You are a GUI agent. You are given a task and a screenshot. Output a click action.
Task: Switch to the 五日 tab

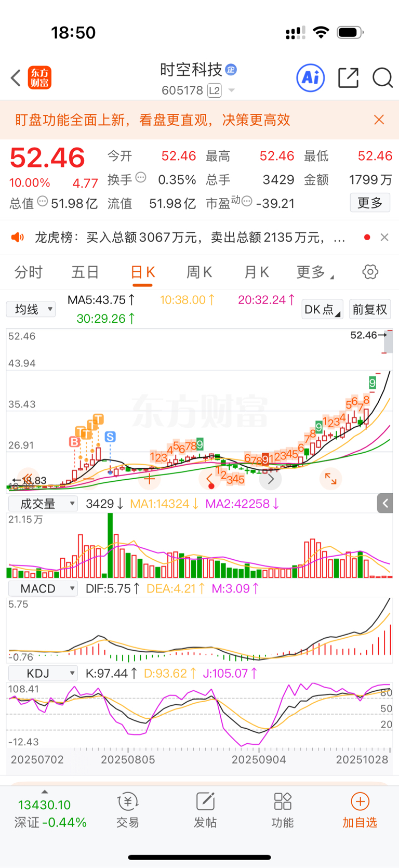coord(85,272)
